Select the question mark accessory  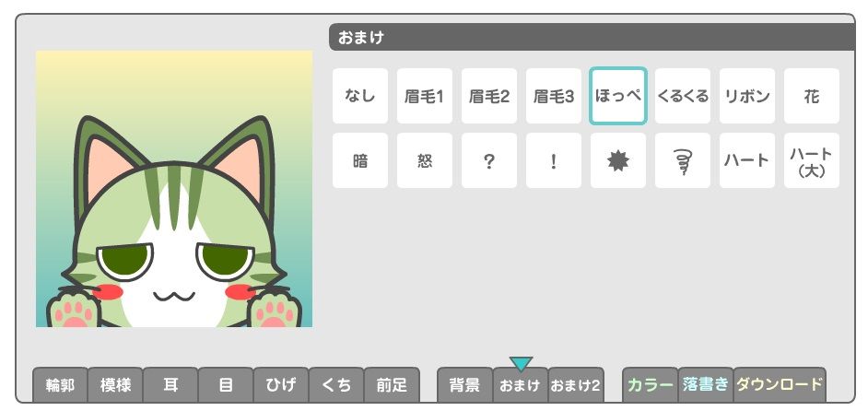(x=488, y=160)
